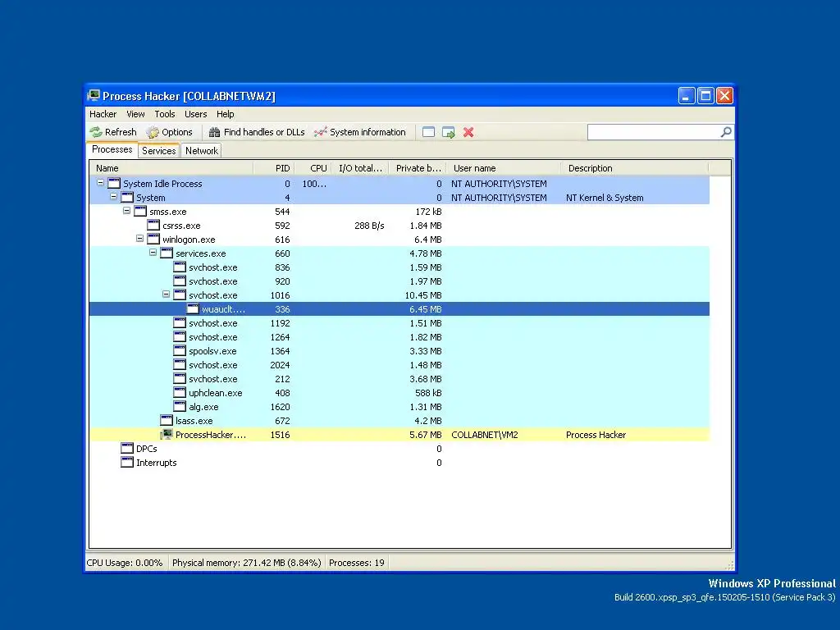Click the find window toolbar icon
This screenshot has width=840, height=630.
coord(428,132)
